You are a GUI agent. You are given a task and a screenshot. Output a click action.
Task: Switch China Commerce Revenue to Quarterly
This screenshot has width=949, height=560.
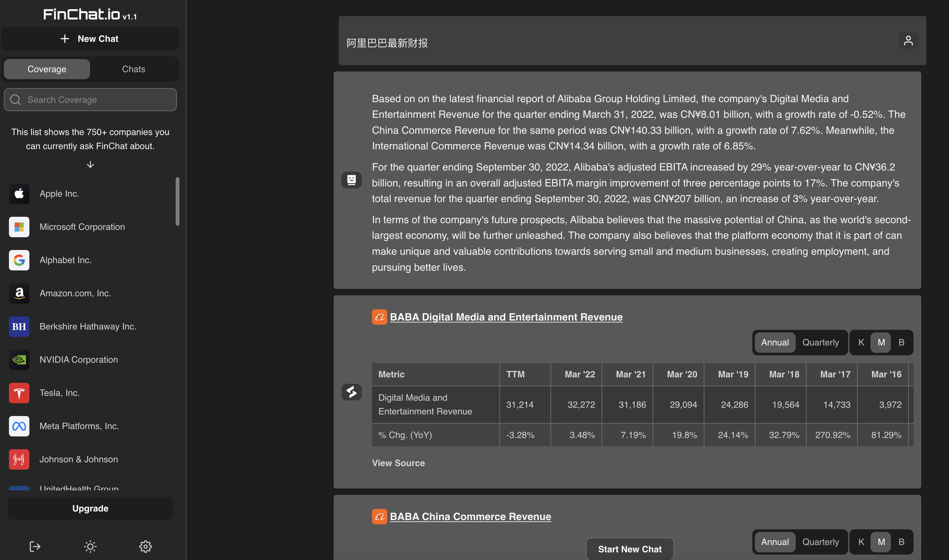821,542
